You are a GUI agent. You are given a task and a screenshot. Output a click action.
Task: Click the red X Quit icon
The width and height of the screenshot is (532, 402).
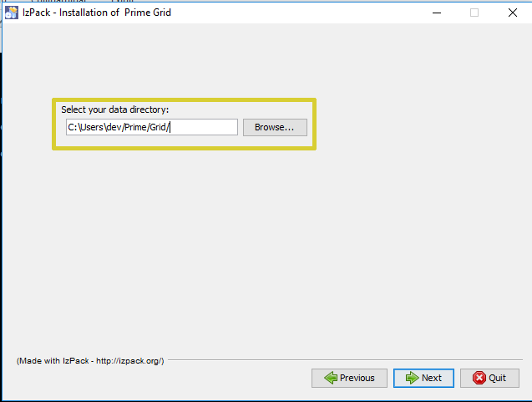tap(479, 378)
